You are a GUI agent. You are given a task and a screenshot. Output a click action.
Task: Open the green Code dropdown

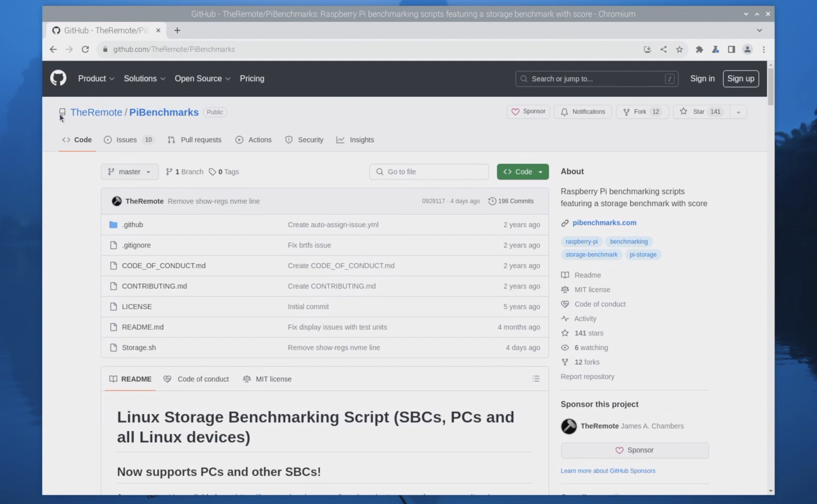click(522, 172)
